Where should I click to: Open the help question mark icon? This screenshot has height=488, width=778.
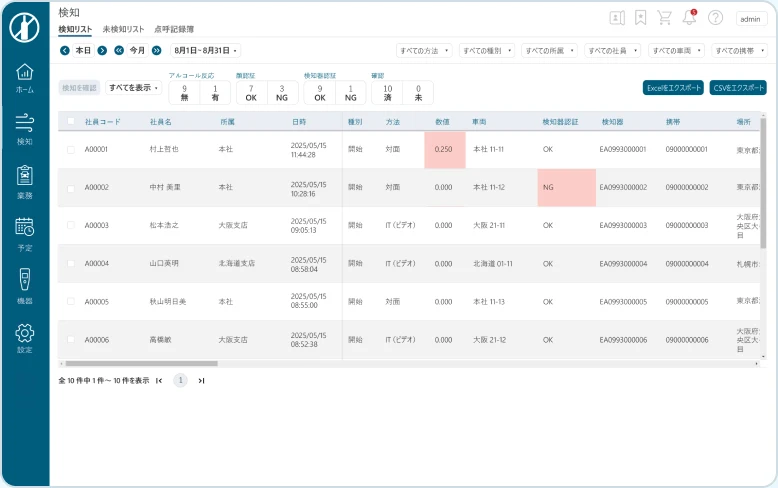pos(715,18)
